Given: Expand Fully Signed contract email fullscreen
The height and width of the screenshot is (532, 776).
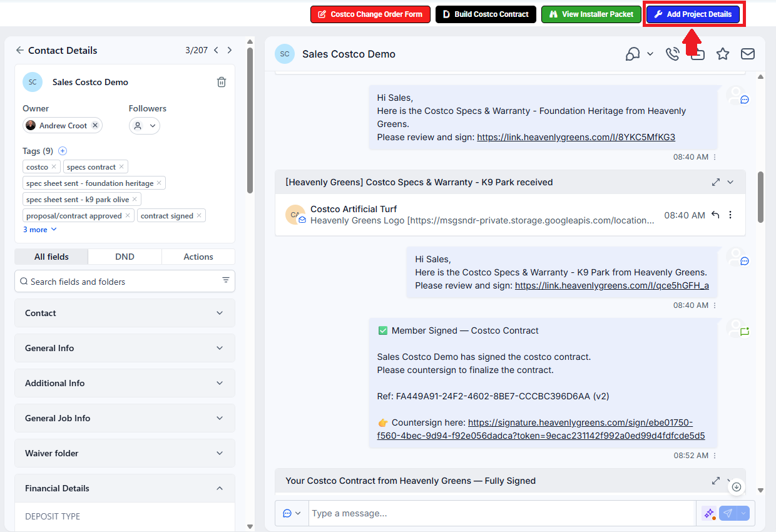Looking at the screenshot, I should pos(716,481).
